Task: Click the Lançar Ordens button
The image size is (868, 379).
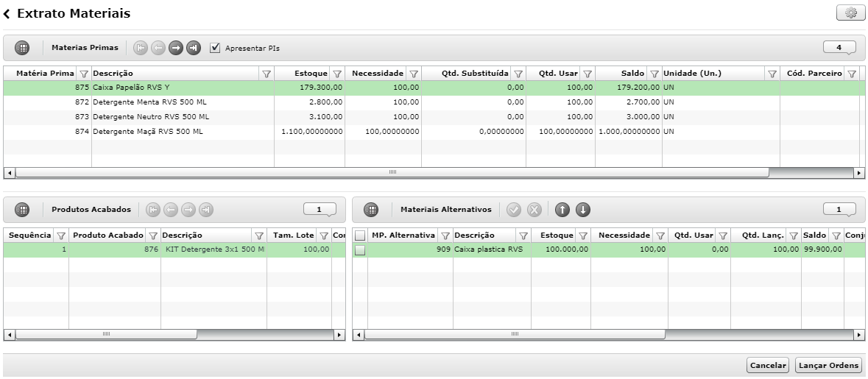Action: coord(829,365)
